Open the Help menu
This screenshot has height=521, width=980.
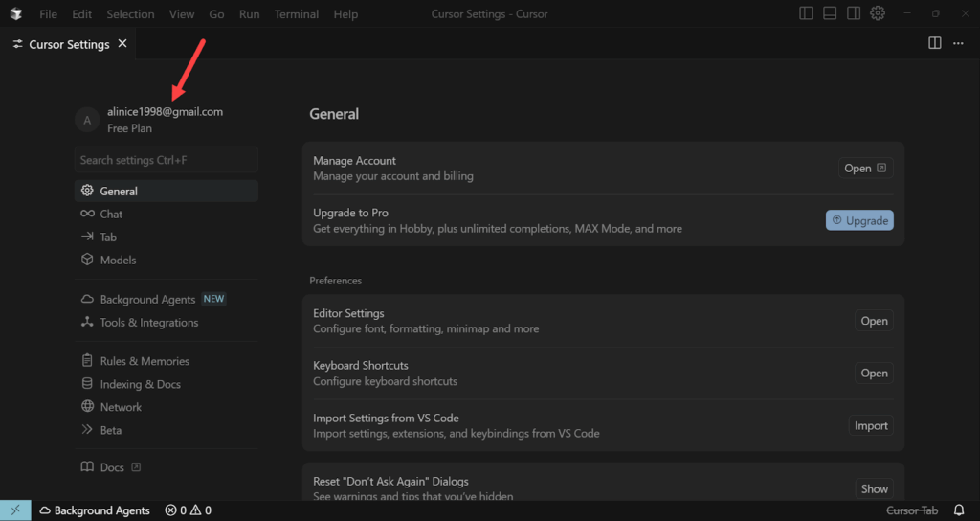coord(345,13)
